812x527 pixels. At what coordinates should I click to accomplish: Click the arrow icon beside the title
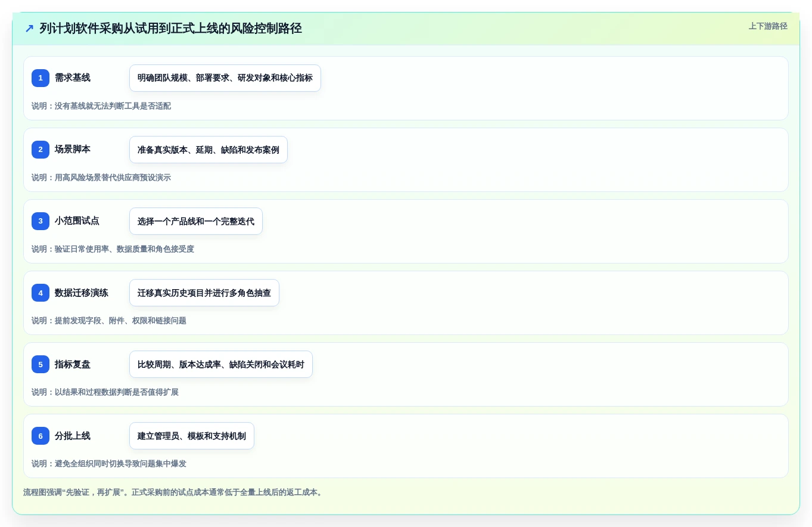coord(29,29)
